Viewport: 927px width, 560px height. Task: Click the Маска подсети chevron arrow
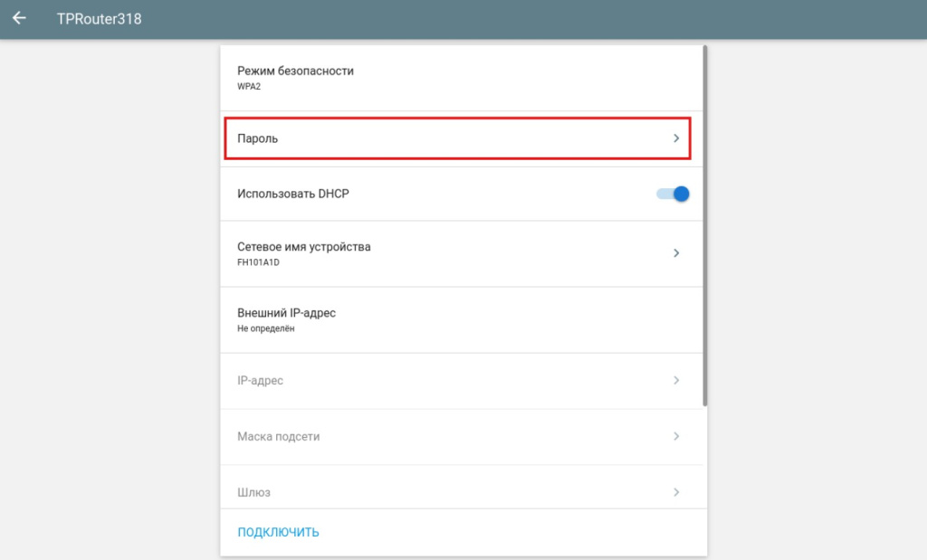point(676,436)
